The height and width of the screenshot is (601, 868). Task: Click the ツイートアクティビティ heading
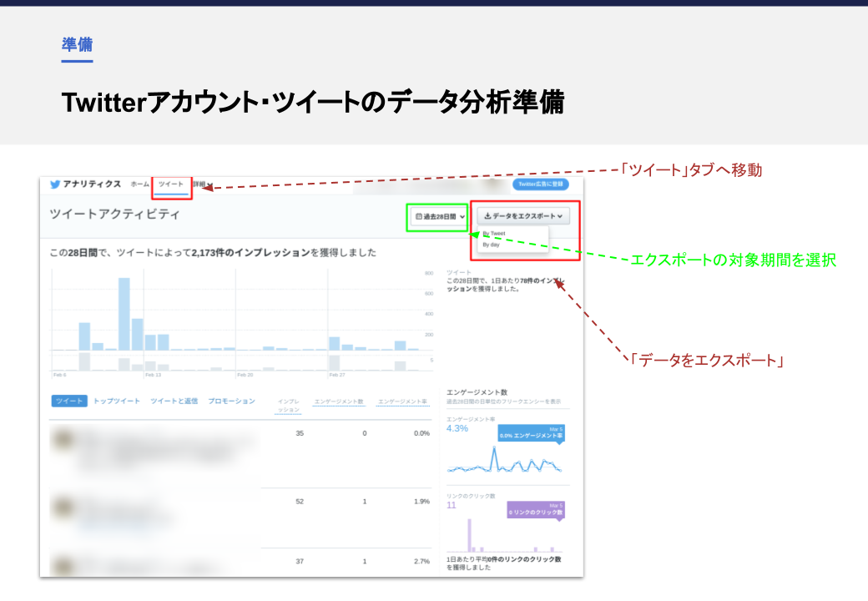coord(114,215)
